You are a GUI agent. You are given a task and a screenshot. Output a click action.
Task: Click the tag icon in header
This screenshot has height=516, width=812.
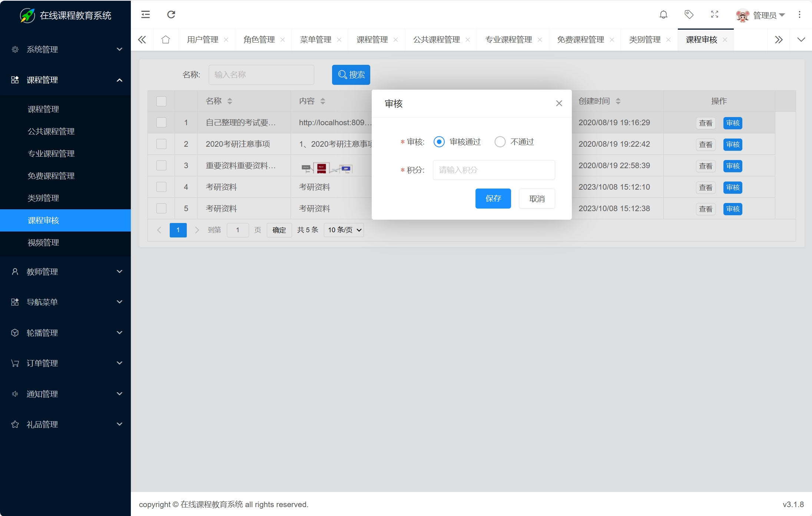click(689, 14)
